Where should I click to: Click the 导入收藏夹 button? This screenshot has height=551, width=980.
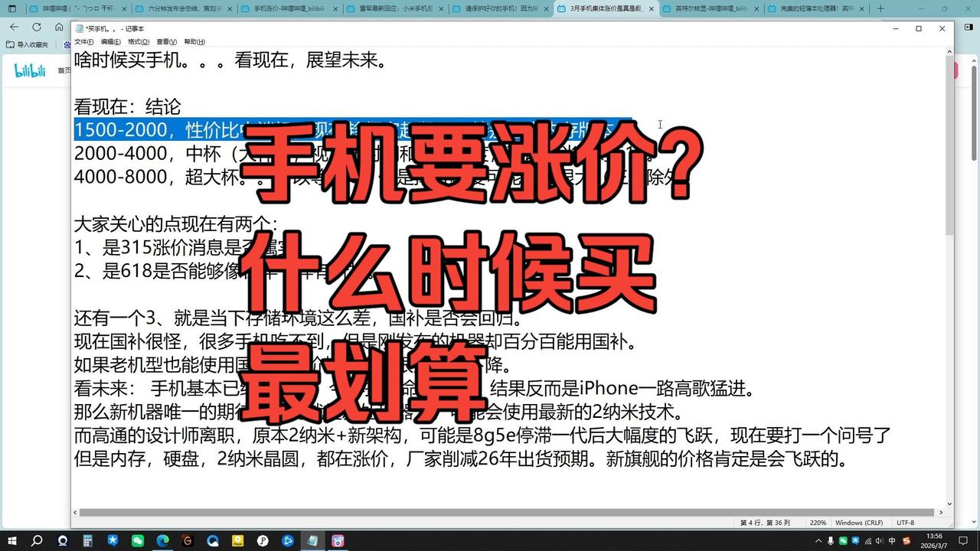(28, 44)
